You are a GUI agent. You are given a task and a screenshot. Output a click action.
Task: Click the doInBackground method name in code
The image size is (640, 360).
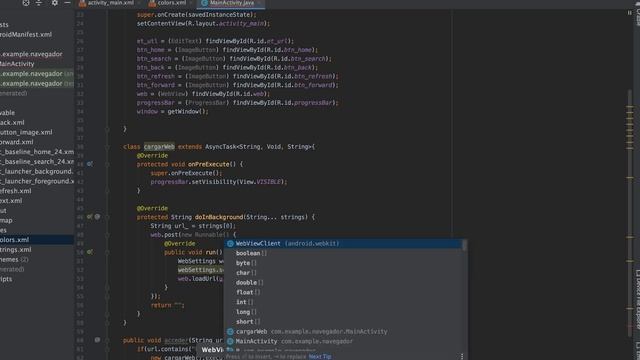tap(219, 217)
